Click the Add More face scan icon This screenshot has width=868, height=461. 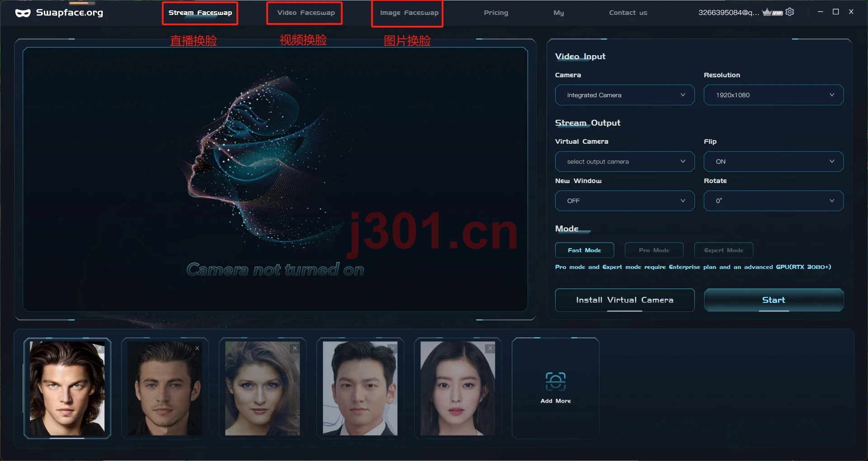tap(556, 381)
